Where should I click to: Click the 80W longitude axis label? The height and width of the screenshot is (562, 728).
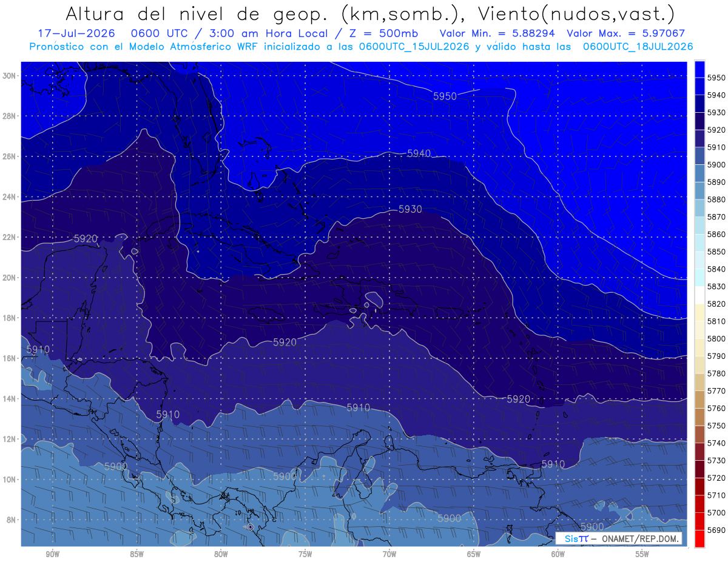[221, 554]
